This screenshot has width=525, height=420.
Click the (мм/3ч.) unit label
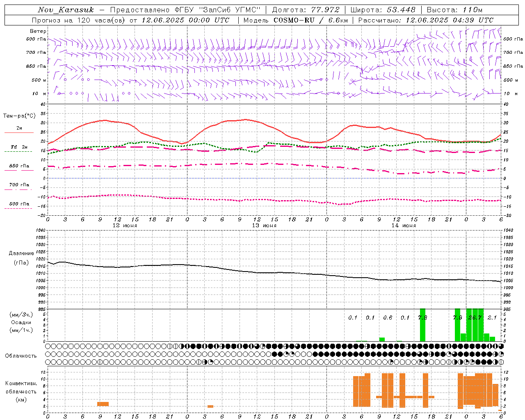[21, 315]
